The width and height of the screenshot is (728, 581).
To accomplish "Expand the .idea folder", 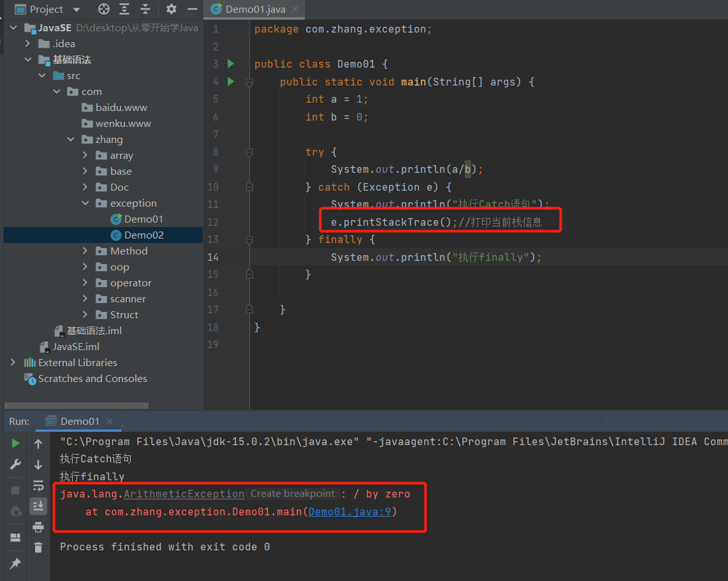I will (27, 43).
